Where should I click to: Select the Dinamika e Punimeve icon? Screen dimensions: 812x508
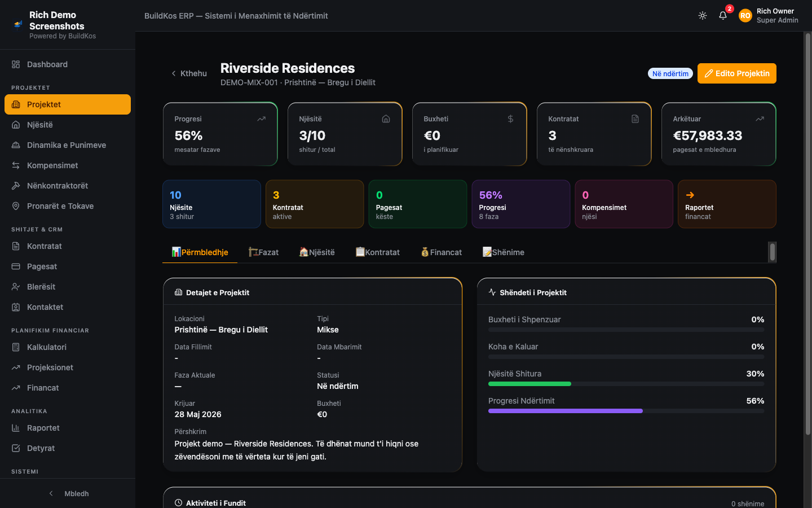tap(16, 145)
